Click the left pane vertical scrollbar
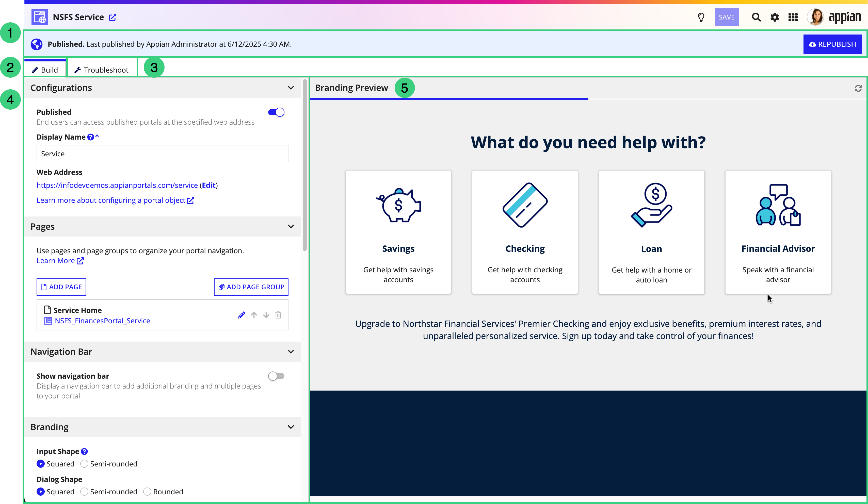 304,166
